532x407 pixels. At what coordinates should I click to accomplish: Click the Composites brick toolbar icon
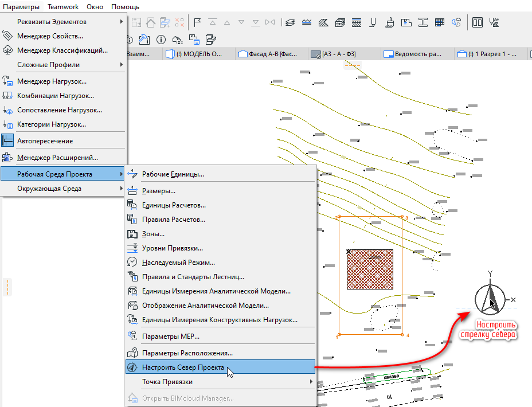click(x=340, y=23)
